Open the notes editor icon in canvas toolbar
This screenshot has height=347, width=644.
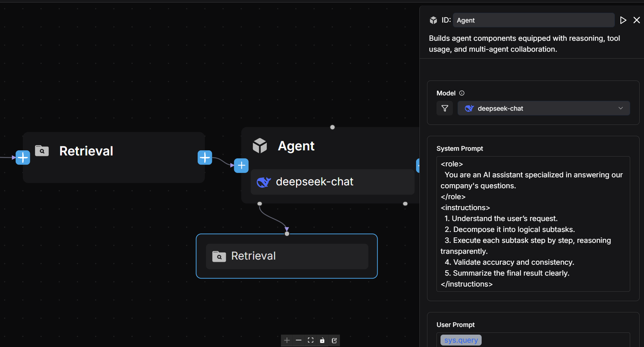coord(334,340)
